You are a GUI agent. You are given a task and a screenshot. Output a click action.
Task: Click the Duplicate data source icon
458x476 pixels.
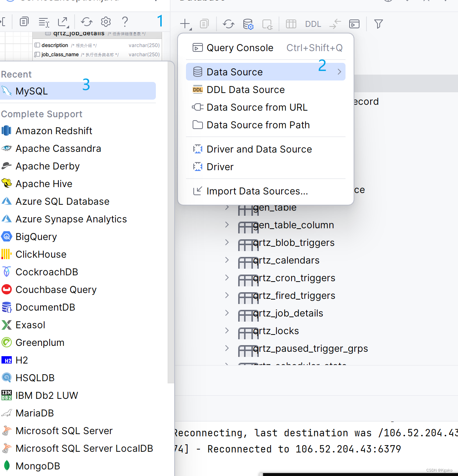pyautogui.click(x=204, y=24)
